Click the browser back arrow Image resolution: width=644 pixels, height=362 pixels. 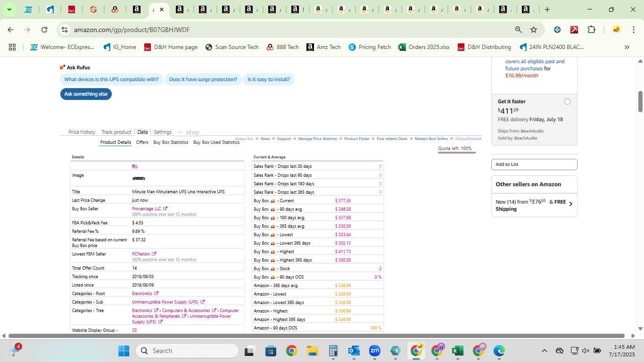coord(10,30)
